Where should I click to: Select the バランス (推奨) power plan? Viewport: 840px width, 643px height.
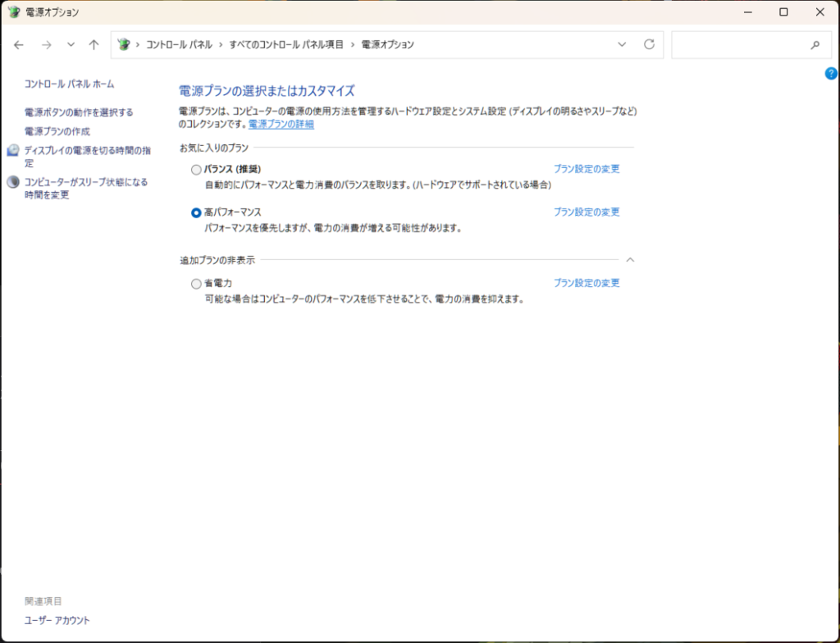pos(195,170)
